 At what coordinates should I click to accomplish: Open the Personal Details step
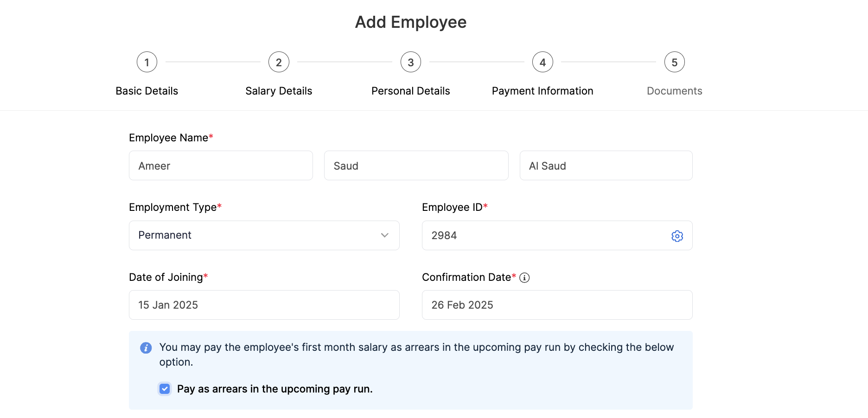(x=410, y=91)
